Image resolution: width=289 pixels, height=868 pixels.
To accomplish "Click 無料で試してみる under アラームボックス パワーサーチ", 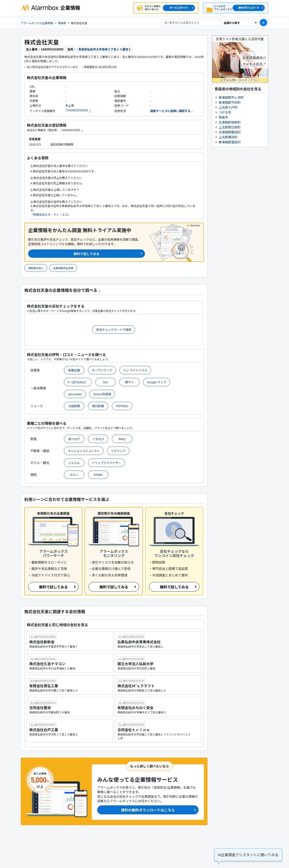I will 54,587.
